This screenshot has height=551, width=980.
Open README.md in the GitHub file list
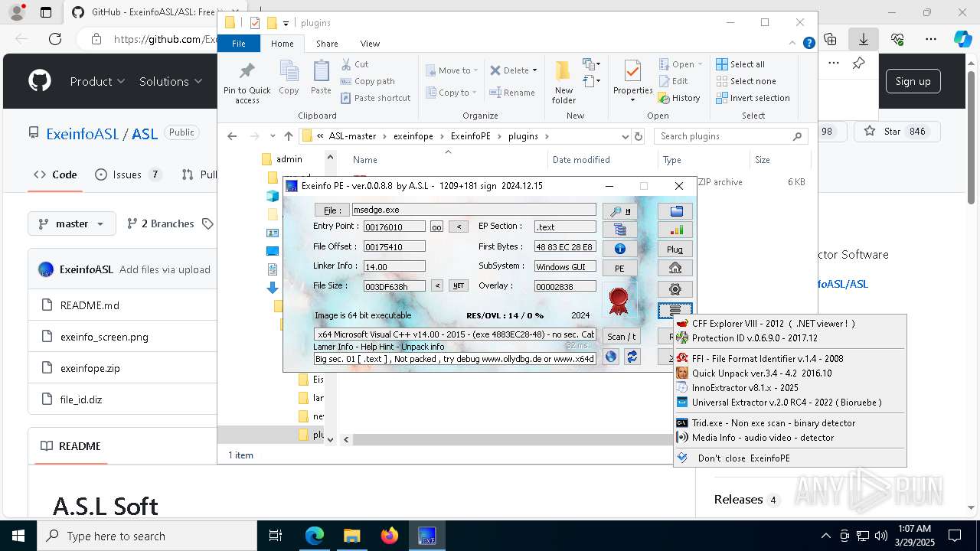tap(90, 305)
